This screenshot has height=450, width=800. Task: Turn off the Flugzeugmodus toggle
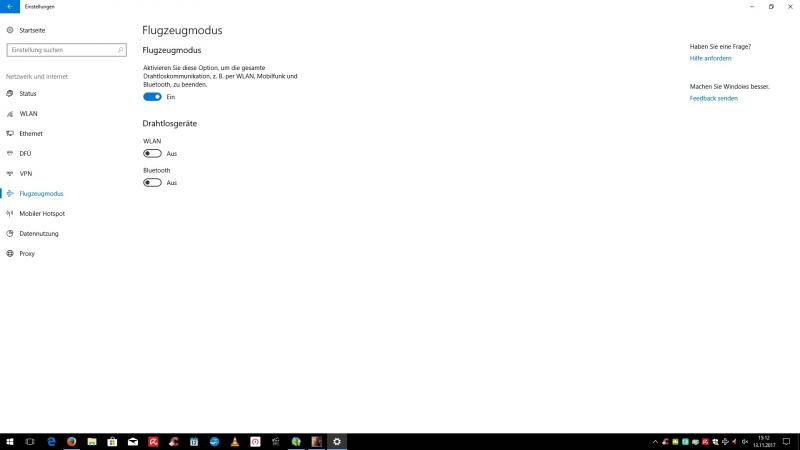[x=152, y=97]
